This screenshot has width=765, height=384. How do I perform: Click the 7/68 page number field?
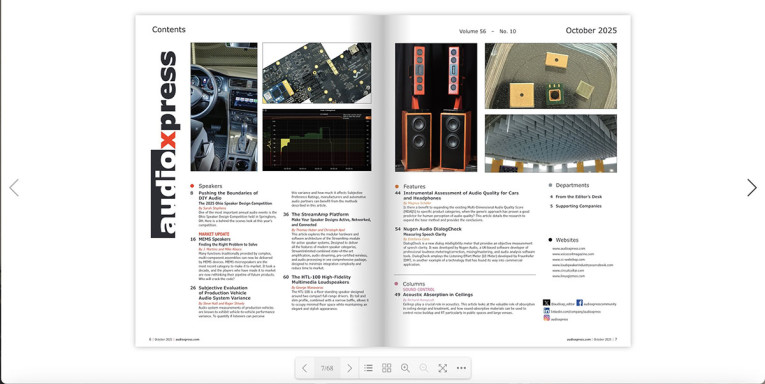click(327, 368)
